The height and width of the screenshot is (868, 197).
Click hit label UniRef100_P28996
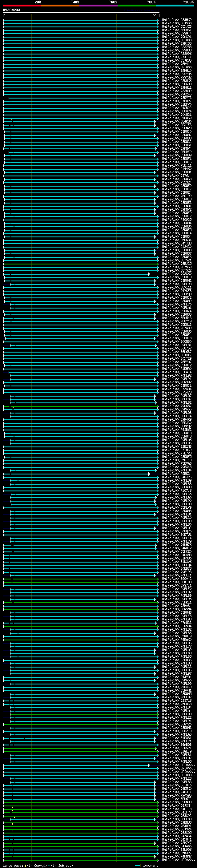click(x=177, y=54)
